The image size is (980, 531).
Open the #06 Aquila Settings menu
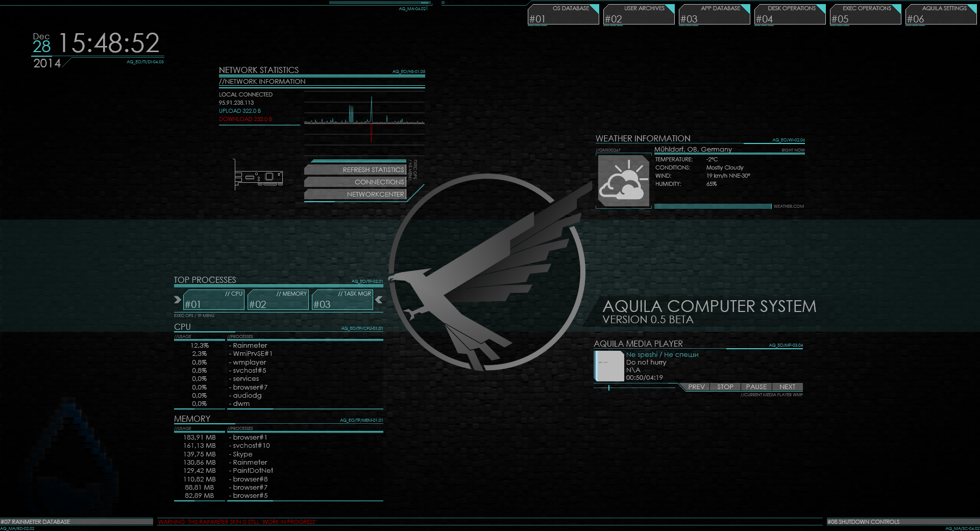941,14
